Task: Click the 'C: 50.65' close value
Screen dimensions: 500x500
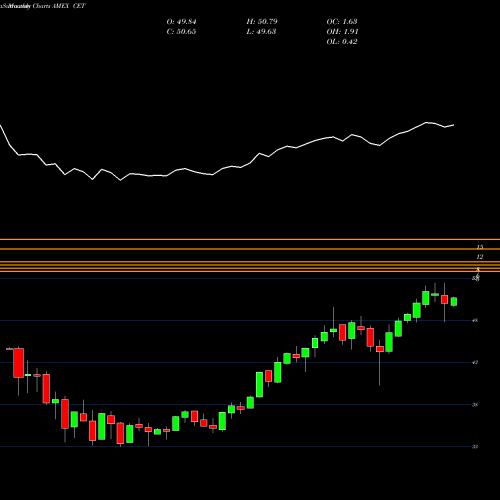Action: (x=181, y=32)
